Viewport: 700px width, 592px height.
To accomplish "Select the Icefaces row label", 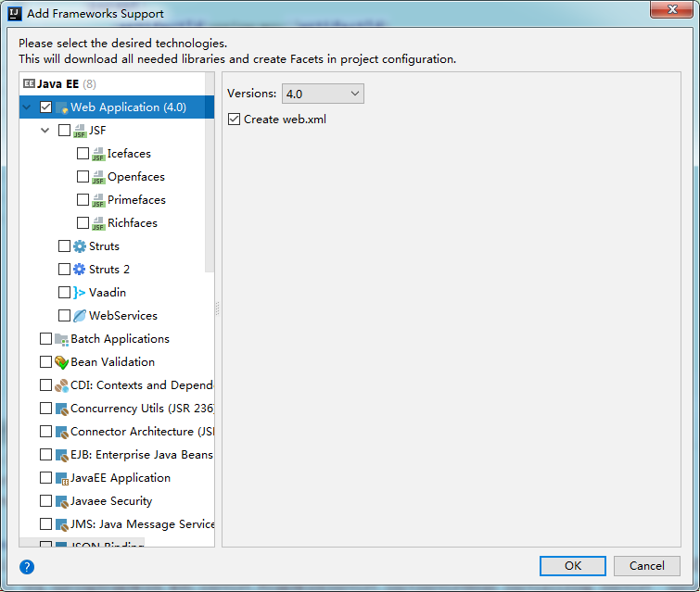I will point(129,154).
